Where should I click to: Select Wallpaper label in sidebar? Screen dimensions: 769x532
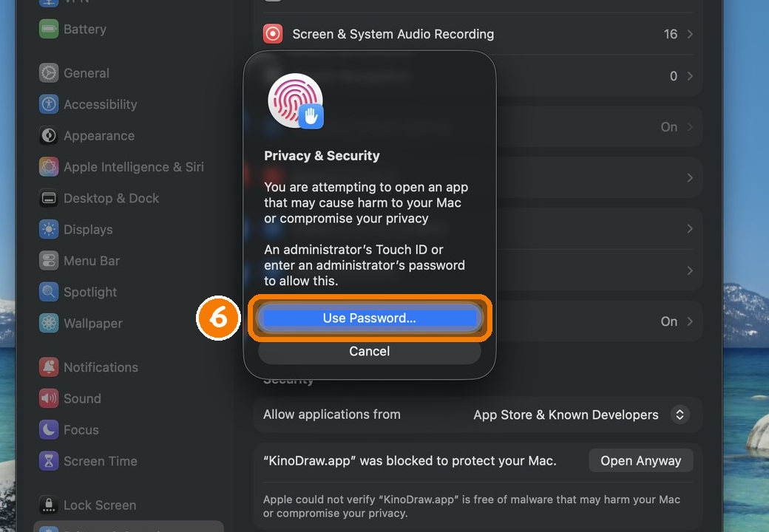pos(93,324)
